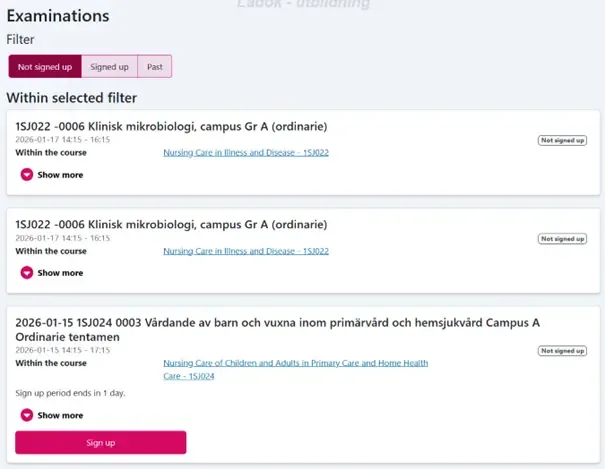The image size is (605, 469).
Task: Click the 1SJ024 card's "Not signed up" badge
Action: [x=562, y=351]
